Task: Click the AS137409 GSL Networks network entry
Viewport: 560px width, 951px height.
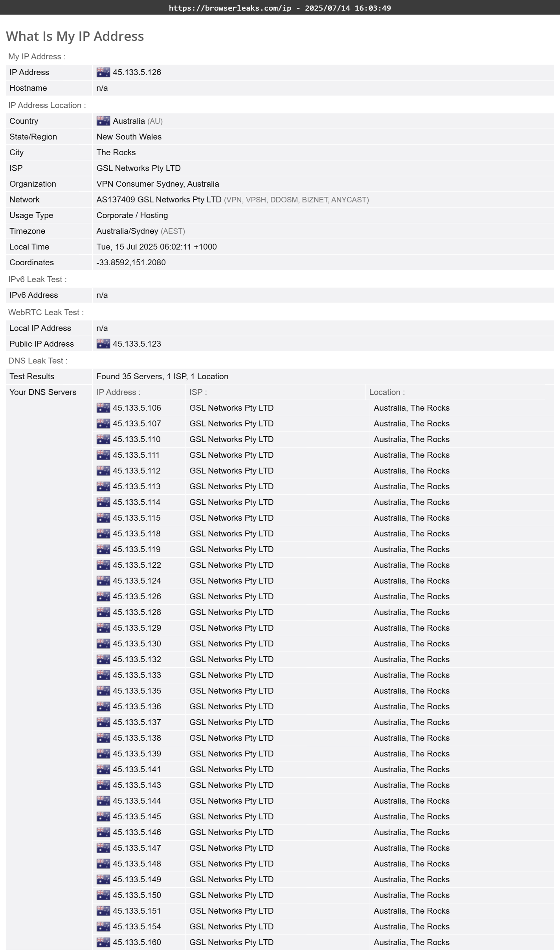Action: pos(159,200)
